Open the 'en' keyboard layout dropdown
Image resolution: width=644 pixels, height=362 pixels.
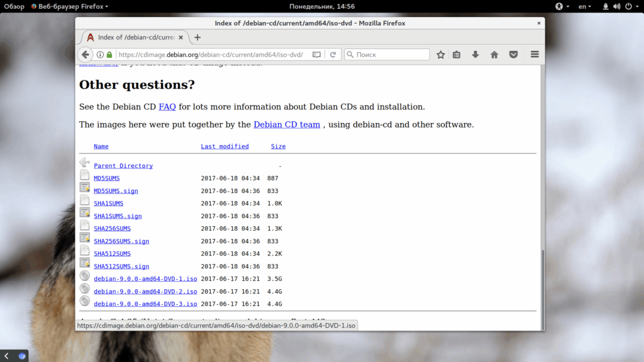[585, 6]
